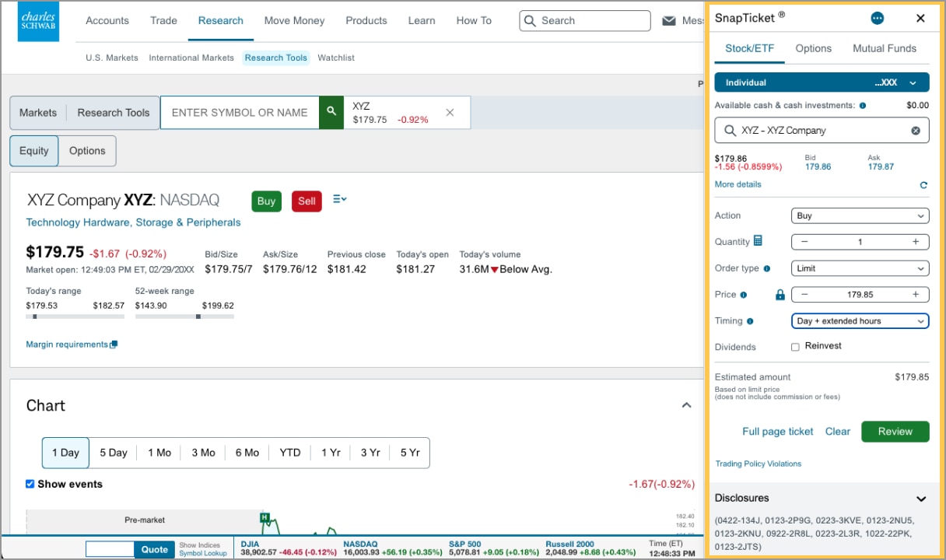946x560 pixels.
Task: Clear the XYZ symbol in SnapTicket search
Action: click(x=916, y=130)
